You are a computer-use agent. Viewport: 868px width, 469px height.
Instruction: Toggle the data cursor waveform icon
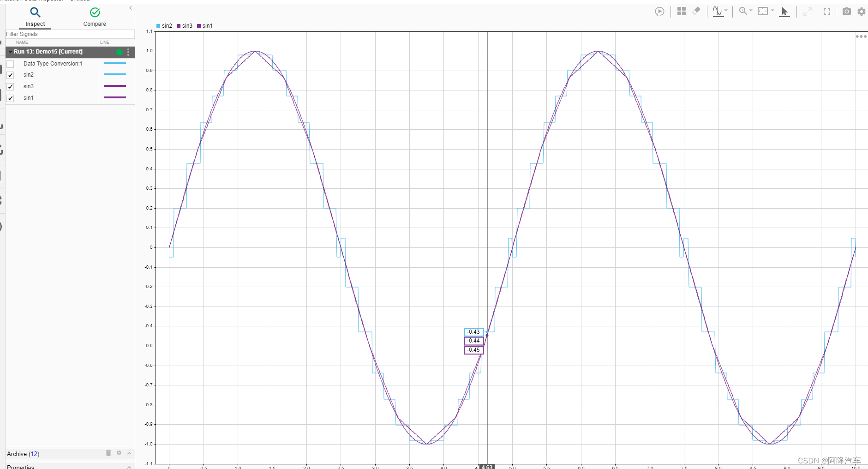coord(718,12)
